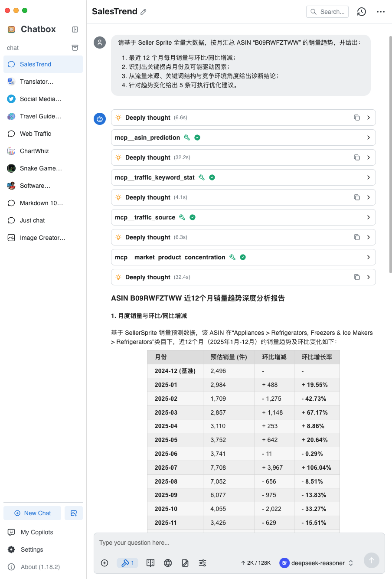Viewport: 392px width, 579px height.
Task: Open Settings from the sidebar
Action: 32,550
